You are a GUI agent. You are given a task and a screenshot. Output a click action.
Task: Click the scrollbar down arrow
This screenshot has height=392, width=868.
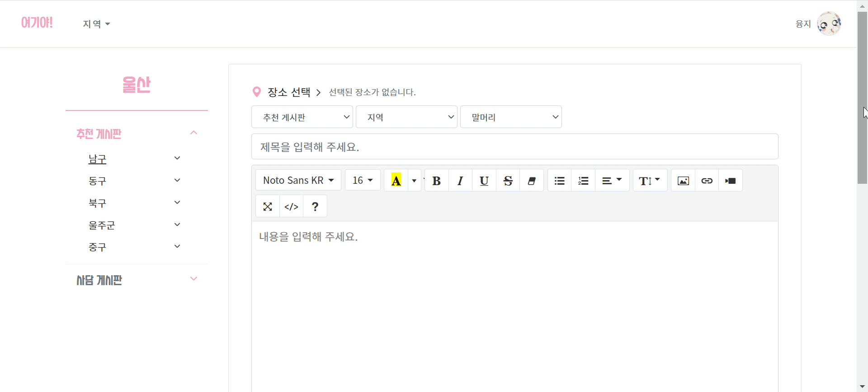[x=863, y=387]
